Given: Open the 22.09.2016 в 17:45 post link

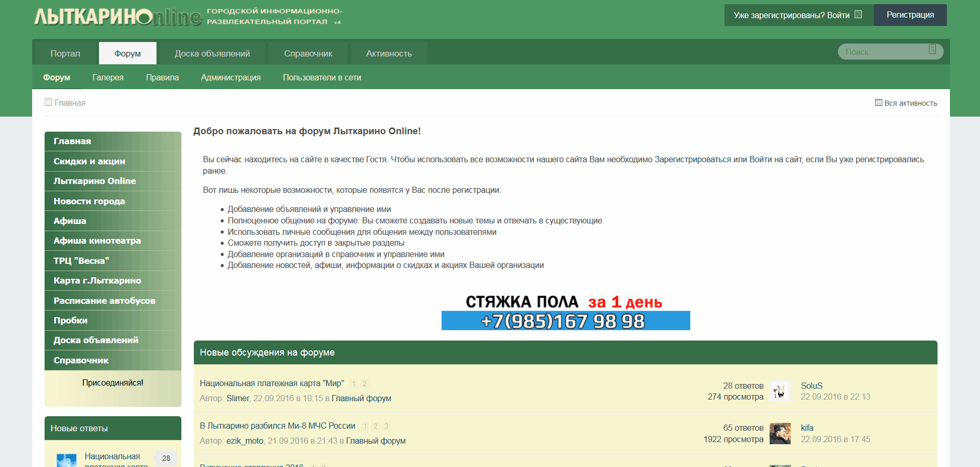Looking at the screenshot, I should [835, 439].
